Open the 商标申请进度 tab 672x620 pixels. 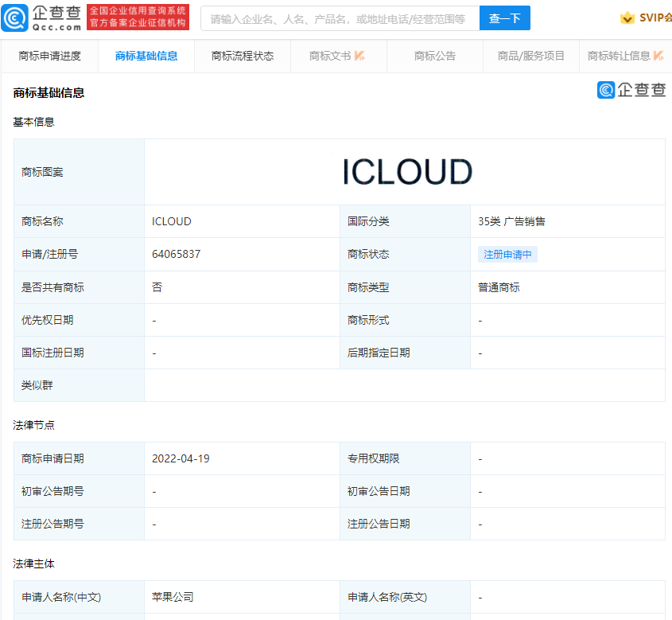(50, 57)
